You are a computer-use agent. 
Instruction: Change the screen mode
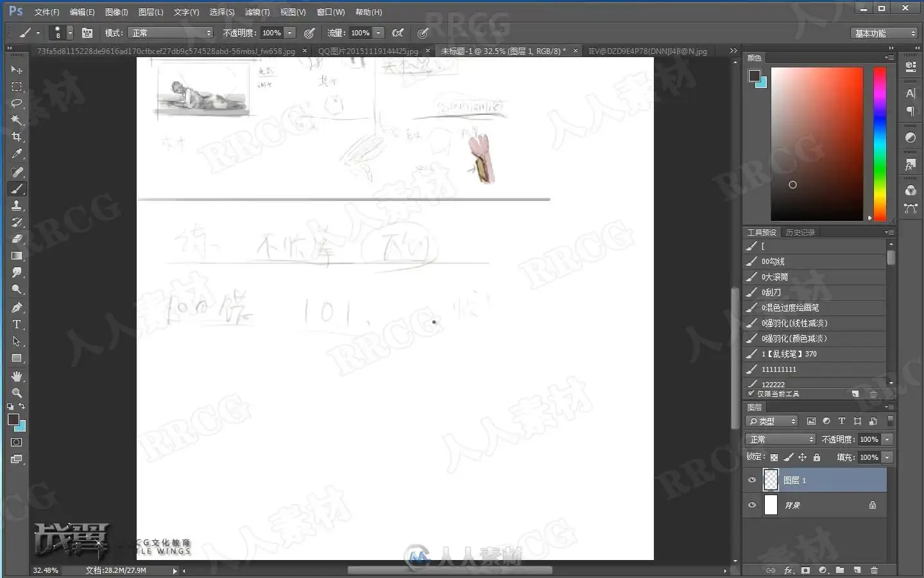(x=17, y=459)
